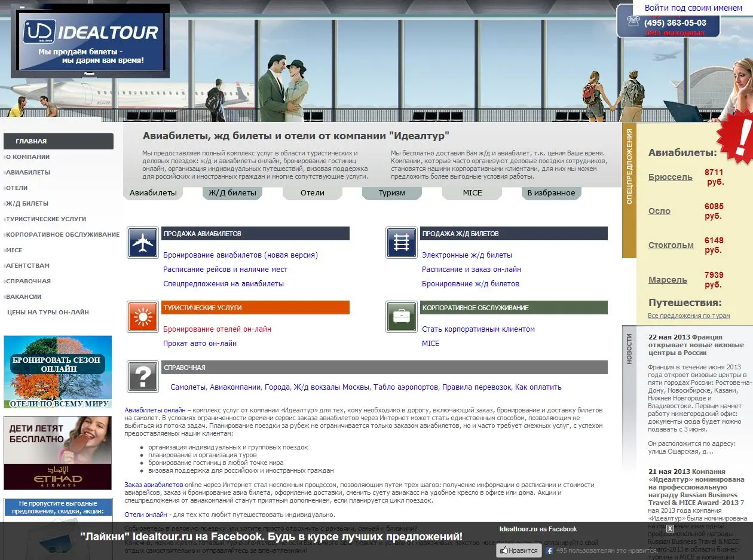Open Бронирование отелей он-лайн link
The height and width of the screenshot is (560, 753).
(217, 329)
